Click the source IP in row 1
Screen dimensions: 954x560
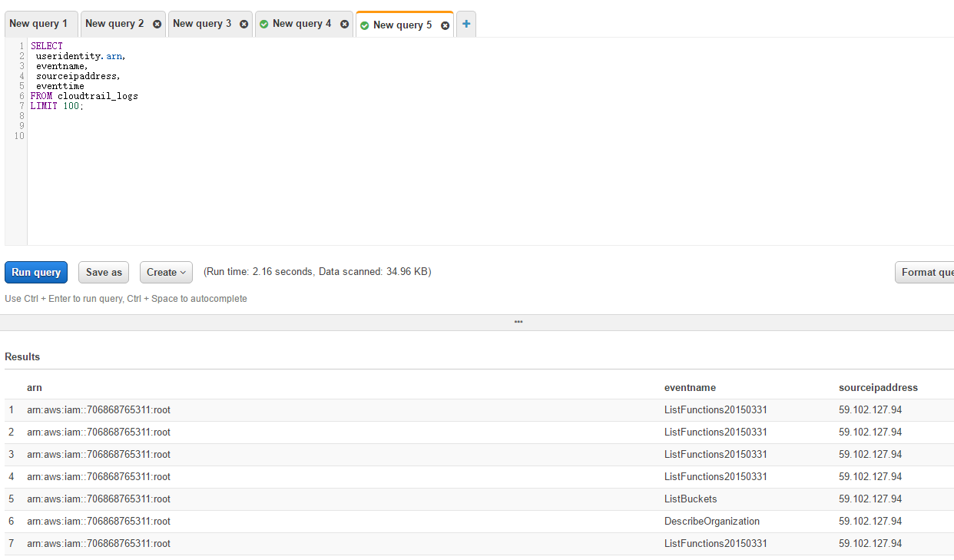coord(870,410)
